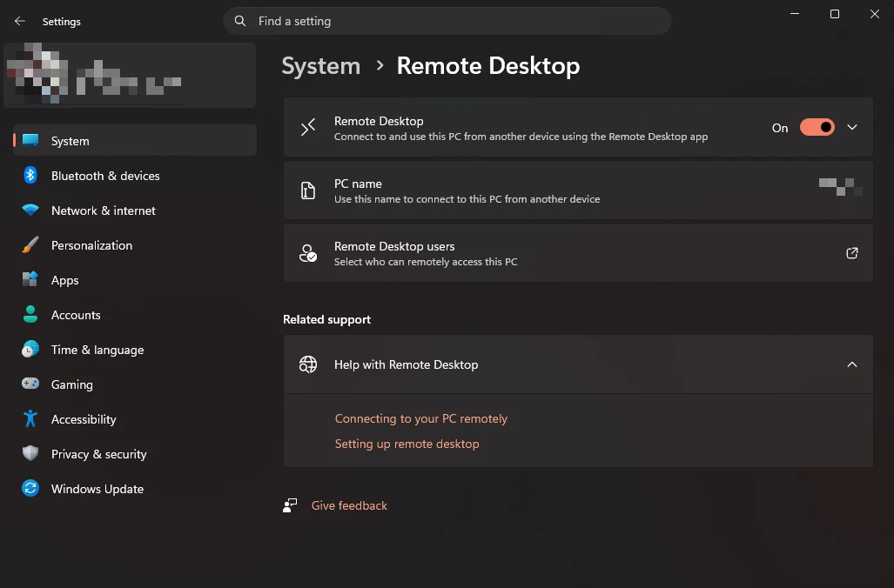The image size is (894, 588).
Task: Click the Personalization paintbrush icon
Action: 30,244
